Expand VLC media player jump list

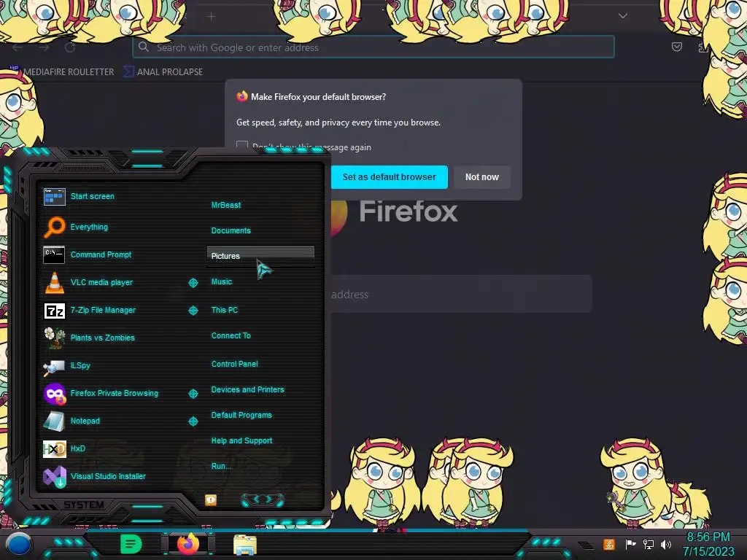pyautogui.click(x=193, y=283)
